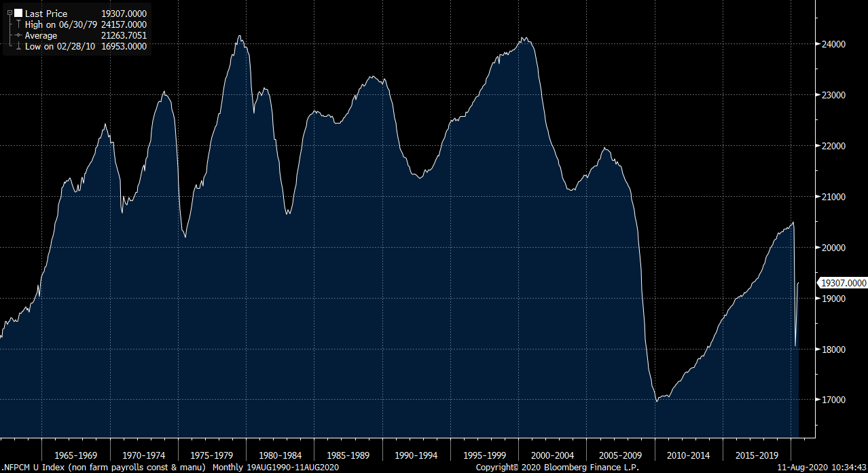
Task: Click the 19307.0000 last price axis tag
Action: 843,283
